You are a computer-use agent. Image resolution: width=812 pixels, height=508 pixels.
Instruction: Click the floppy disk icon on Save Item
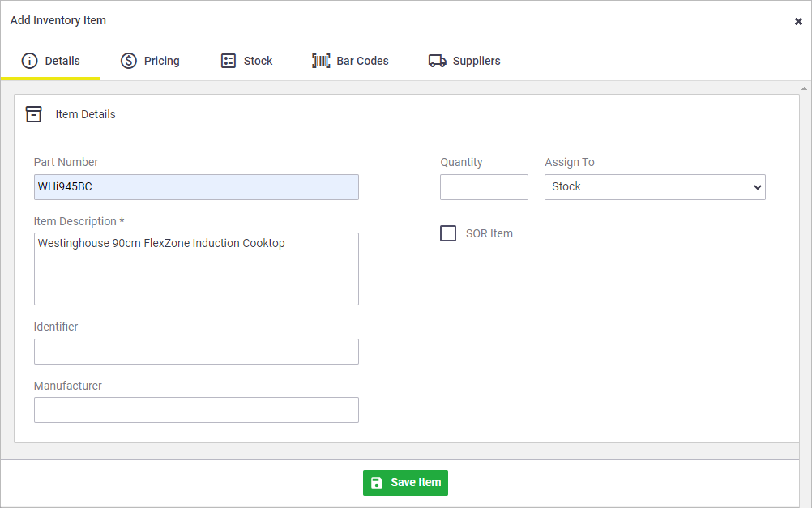pyautogui.click(x=377, y=483)
